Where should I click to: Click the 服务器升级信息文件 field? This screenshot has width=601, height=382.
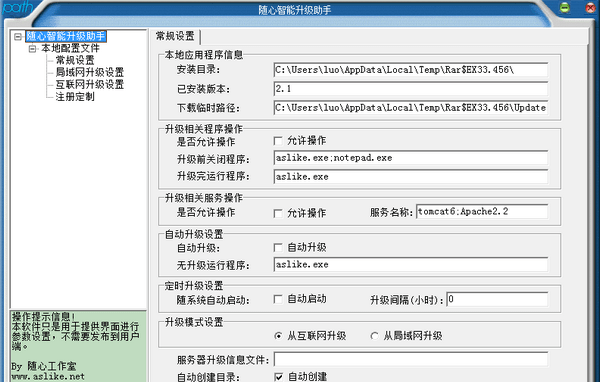pos(411,359)
